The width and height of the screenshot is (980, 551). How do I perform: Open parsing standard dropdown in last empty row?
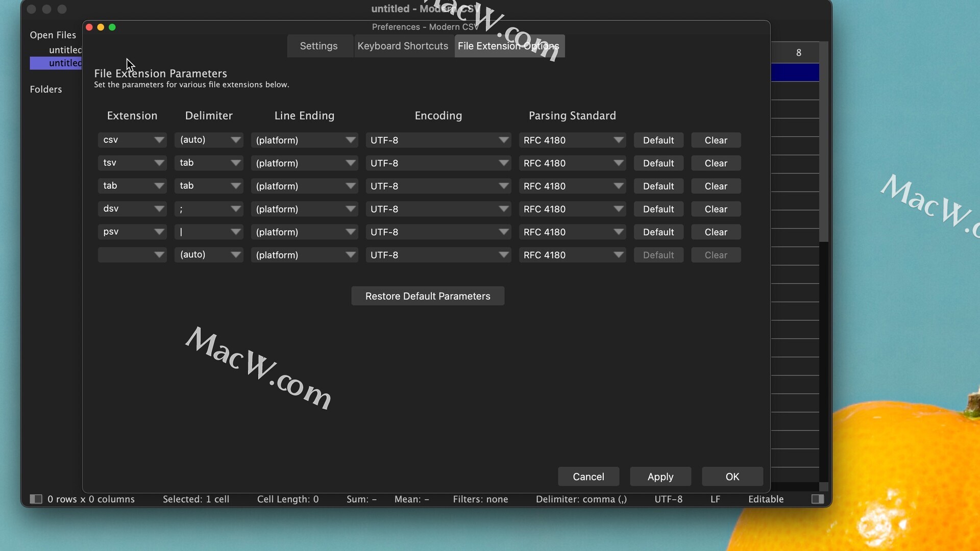[x=573, y=255]
